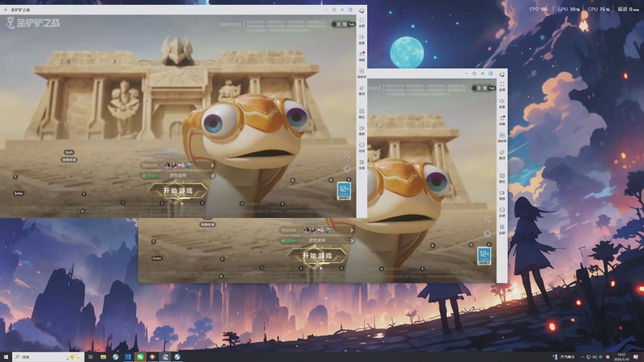The width and height of the screenshot is (644, 362).
Task: Open the green WeChat icon on the taskbar
Action: point(140,357)
